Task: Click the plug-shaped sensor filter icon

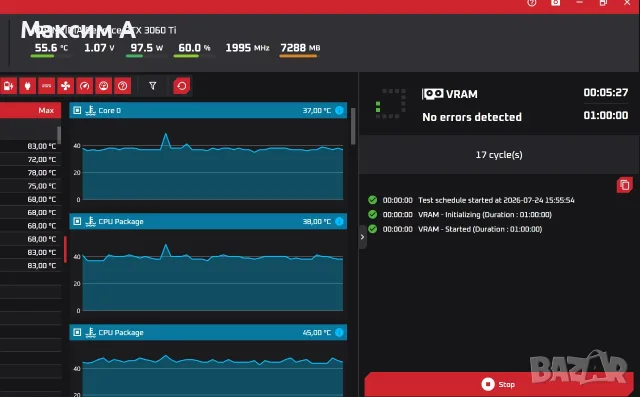Action: (x=27, y=86)
